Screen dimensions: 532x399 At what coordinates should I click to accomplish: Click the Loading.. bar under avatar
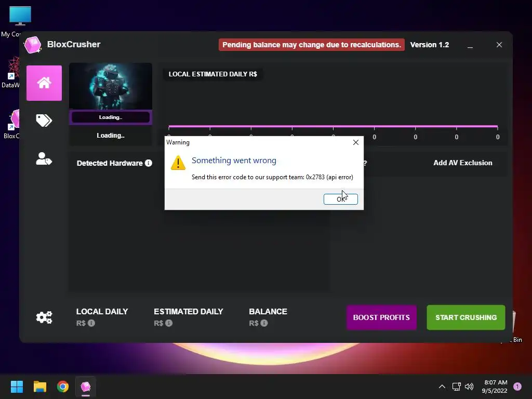111,117
